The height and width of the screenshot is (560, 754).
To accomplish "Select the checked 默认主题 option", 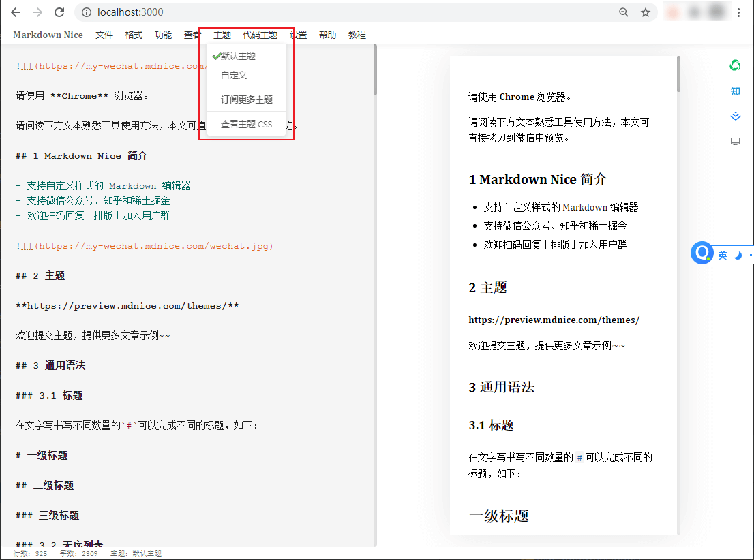I will click(x=246, y=56).
